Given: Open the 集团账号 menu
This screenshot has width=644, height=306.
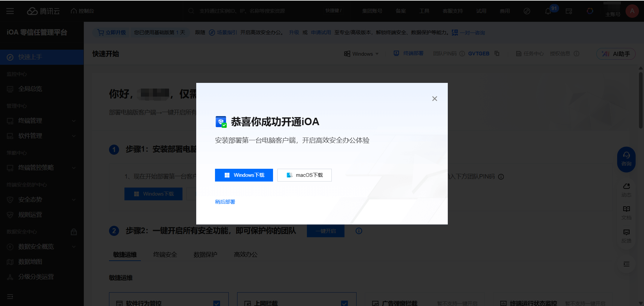Looking at the screenshot, I should pyautogui.click(x=372, y=11).
